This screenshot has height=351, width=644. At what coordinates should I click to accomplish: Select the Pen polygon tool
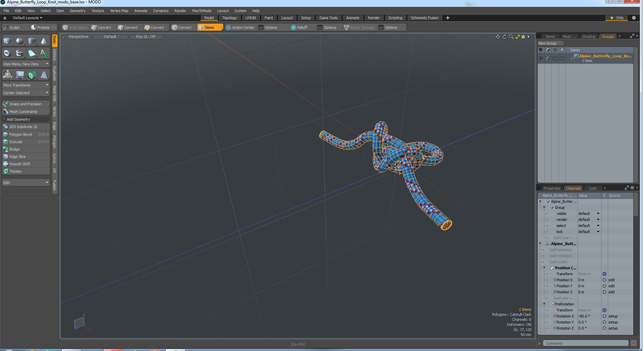tap(32, 53)
